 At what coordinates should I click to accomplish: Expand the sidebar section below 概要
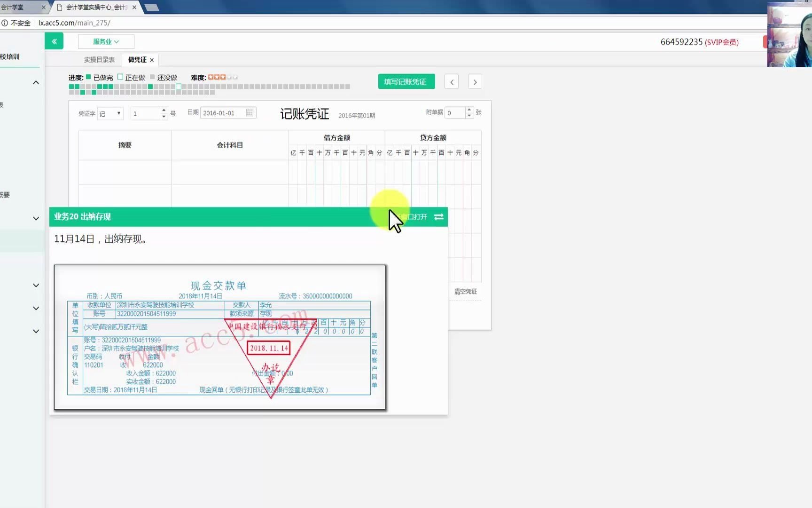point(36,218)
